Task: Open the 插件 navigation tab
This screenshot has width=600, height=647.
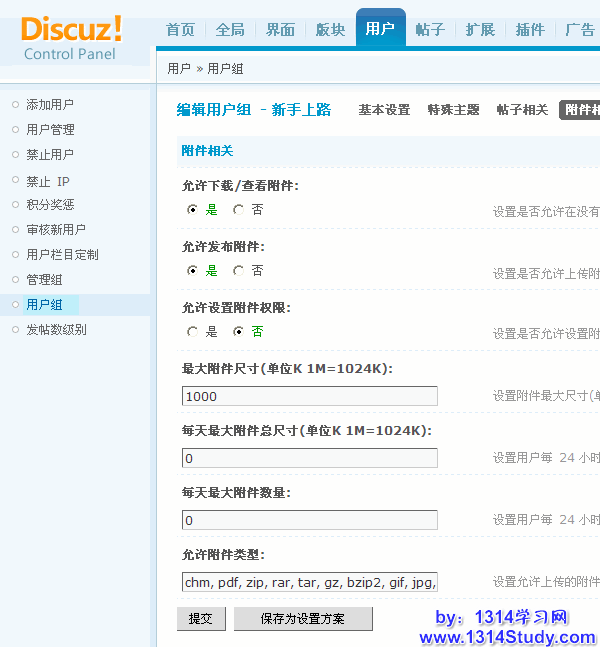Action: (x=530, y=30)
